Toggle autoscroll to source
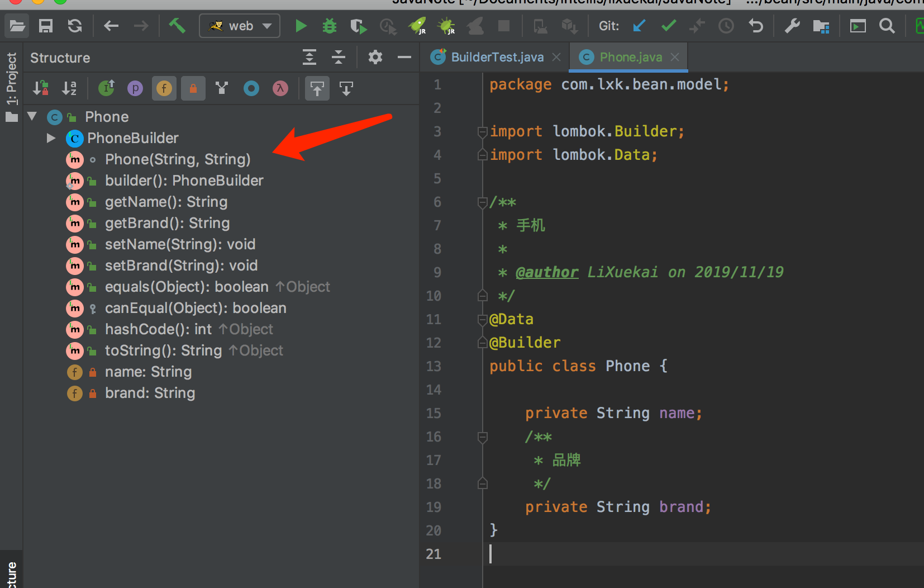The image size is (924, 588). tap(317, 88)
